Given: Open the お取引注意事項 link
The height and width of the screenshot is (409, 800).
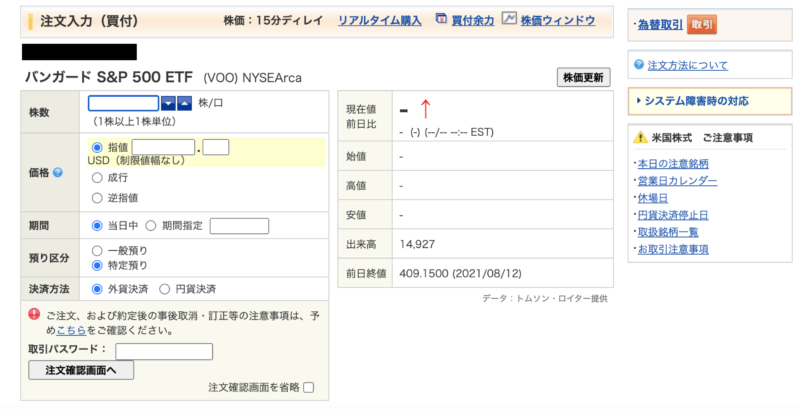Looking at the screenshot, I should pos(673,249).
